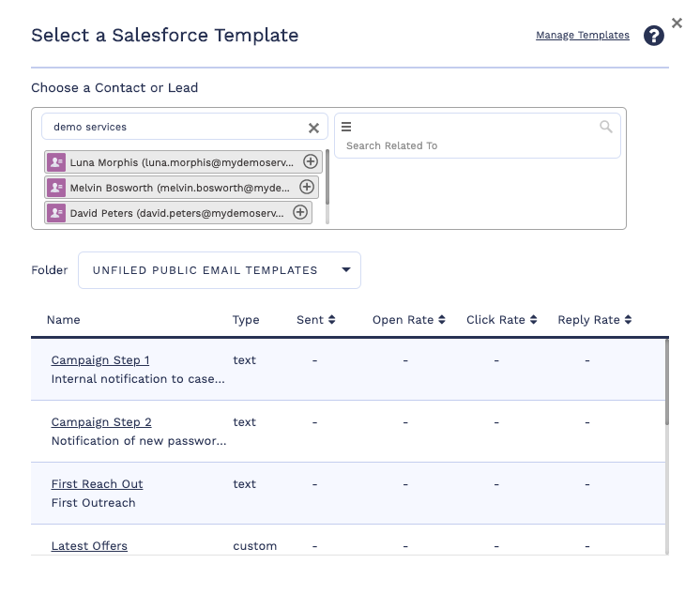Select the Campaign Step 1 template
Screen dimensions: 700x594
[100, 360]
